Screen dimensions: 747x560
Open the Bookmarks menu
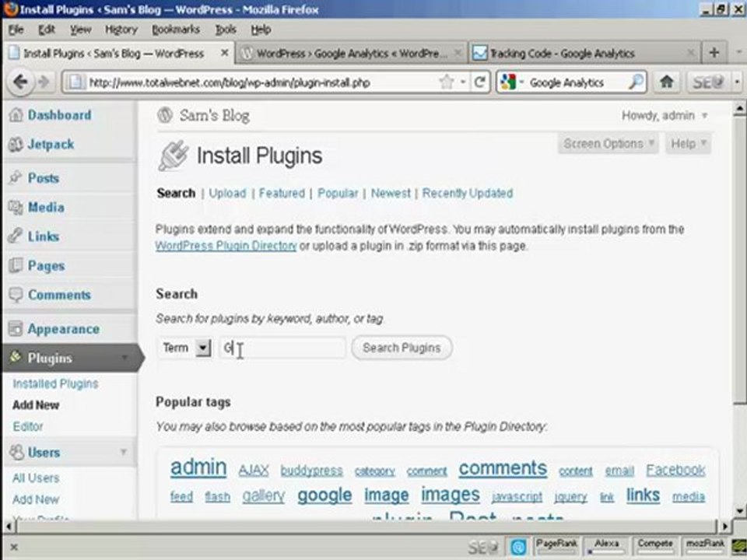pos(176,30)
